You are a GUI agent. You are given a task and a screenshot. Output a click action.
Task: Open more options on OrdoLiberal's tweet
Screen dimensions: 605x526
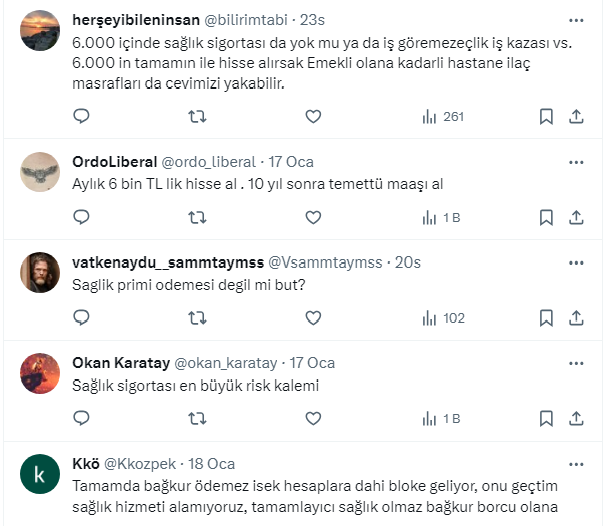[575, 161]
